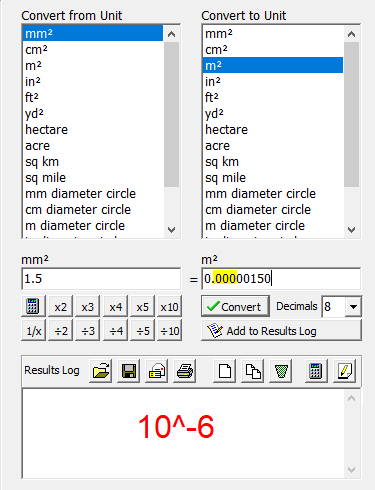
Task: Multiply the value with x2 button
Action: (x=60, y=306)
